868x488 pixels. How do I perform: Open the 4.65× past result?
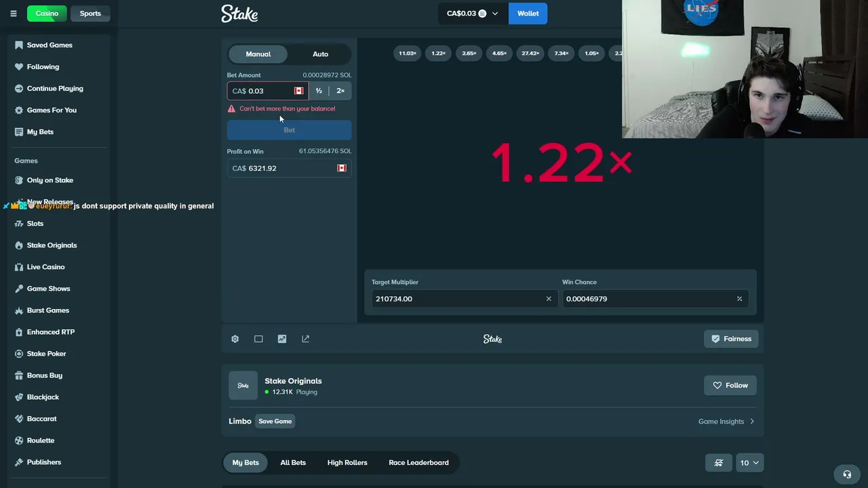[x=500, y=54]
